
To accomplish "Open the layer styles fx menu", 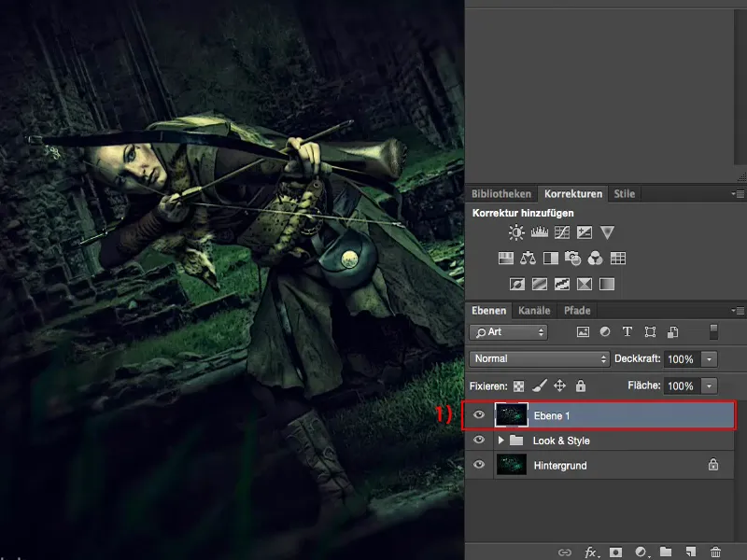I will [591, 550].
